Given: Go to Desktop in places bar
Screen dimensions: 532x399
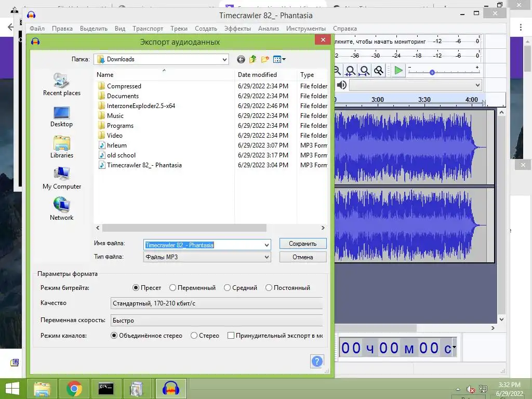Looking at the screenshot, I should (x=61, y=117).
